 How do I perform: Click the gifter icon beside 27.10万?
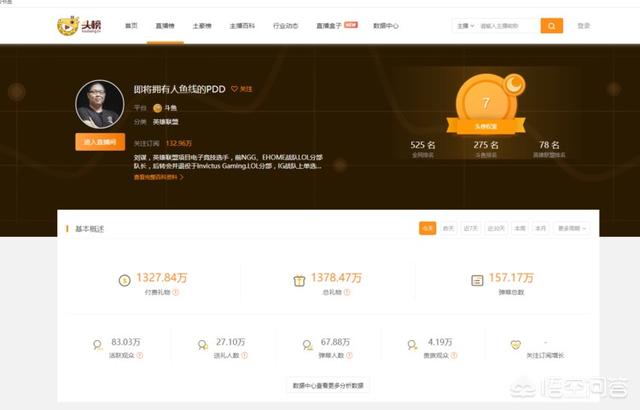click(x=202, y=345)
